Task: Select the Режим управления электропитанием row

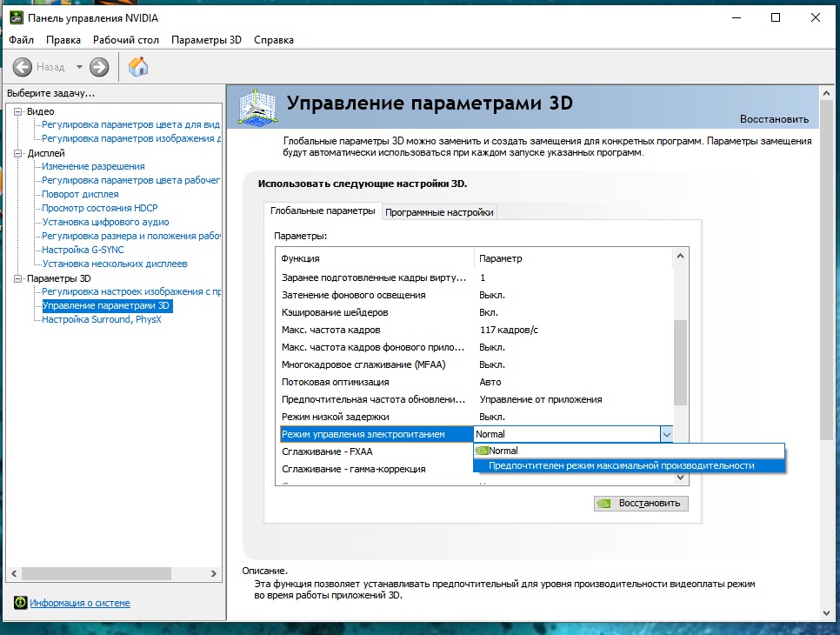Action: click(x=377, y=434)
